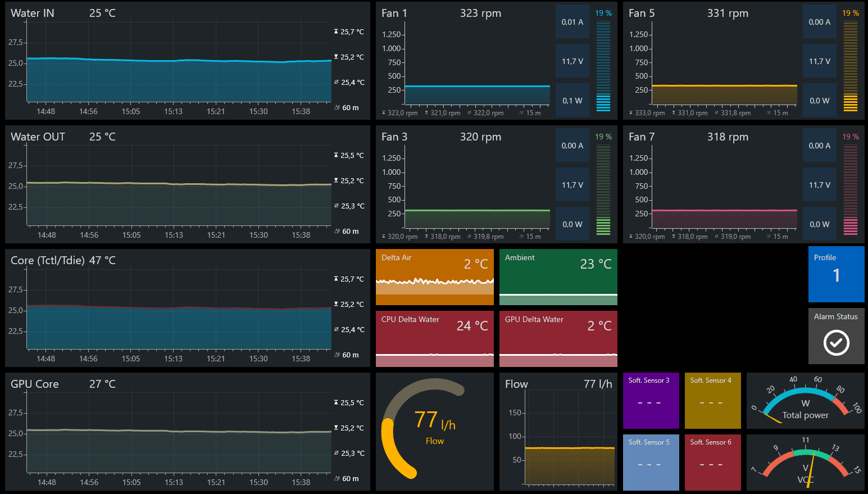The height and width of the screenshot is (494, 868).
Task: Select Fan 7 current value 0,00 A
Action: coord(820,146)
